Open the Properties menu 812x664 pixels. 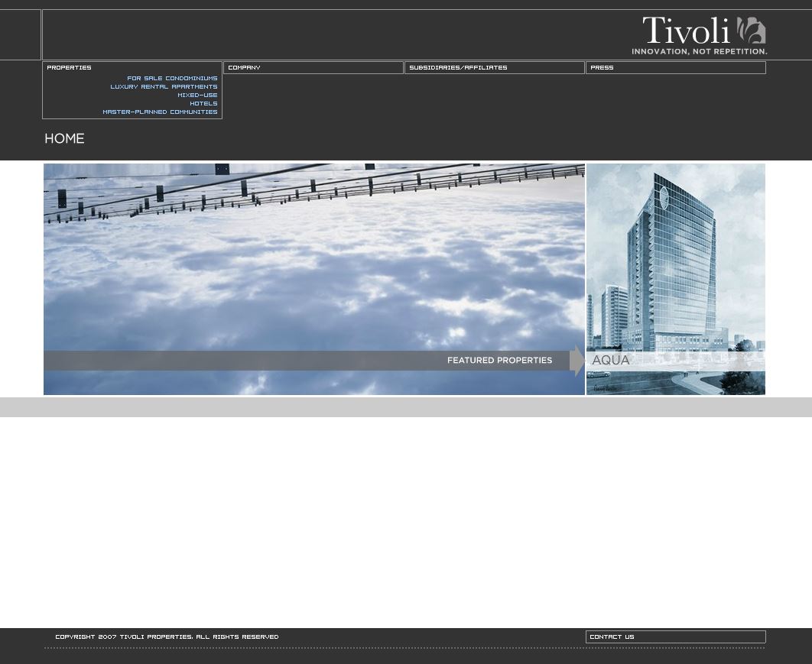pyautogui.click(x=69, y=68)
